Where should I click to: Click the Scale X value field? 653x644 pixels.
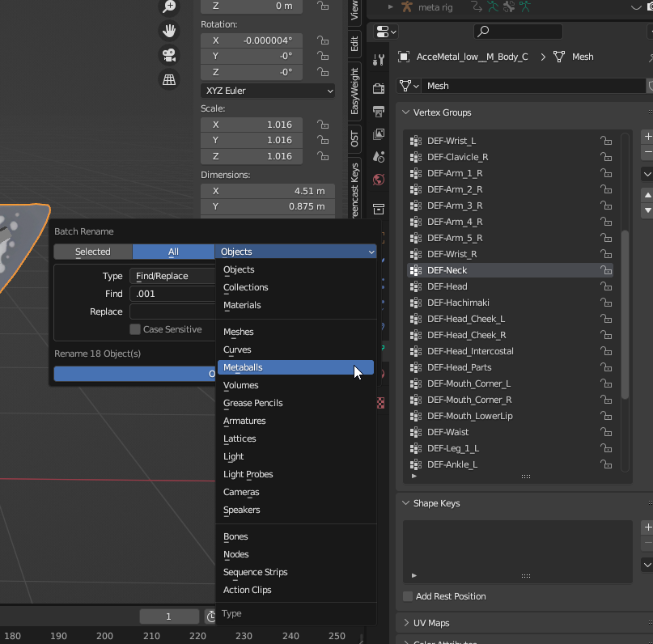(x=252, y=125)
